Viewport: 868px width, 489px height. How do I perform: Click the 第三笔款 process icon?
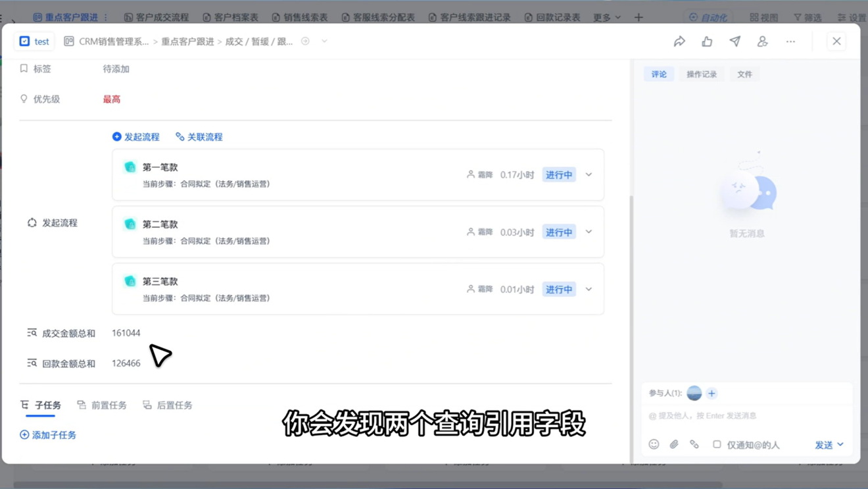pos(130,282)
